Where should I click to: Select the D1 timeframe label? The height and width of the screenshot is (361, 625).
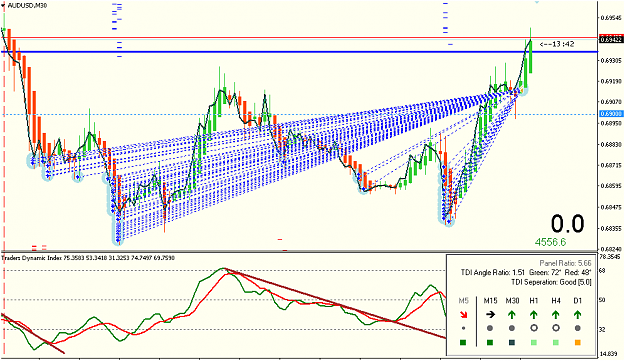click(578, 301)
